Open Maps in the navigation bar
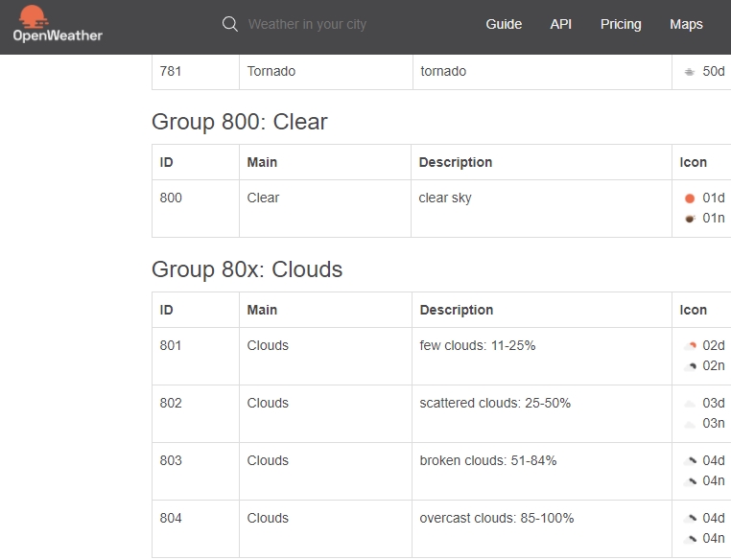 686,24
